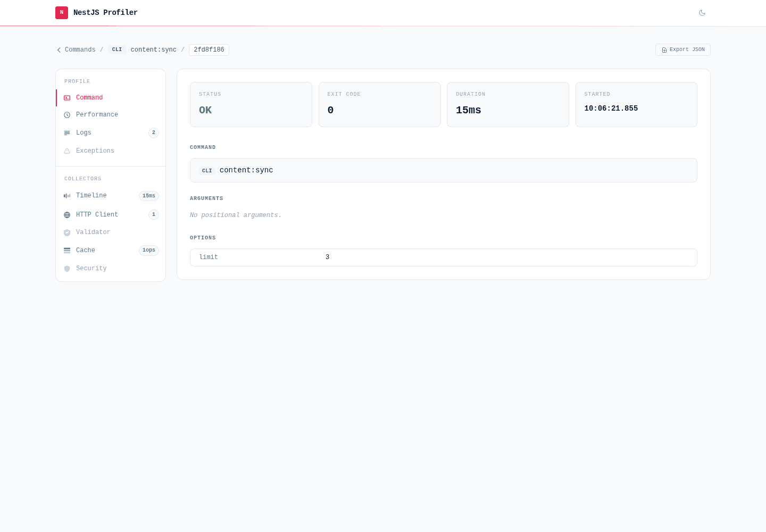Click the EXIT CODE value 0

pos(330,110)
